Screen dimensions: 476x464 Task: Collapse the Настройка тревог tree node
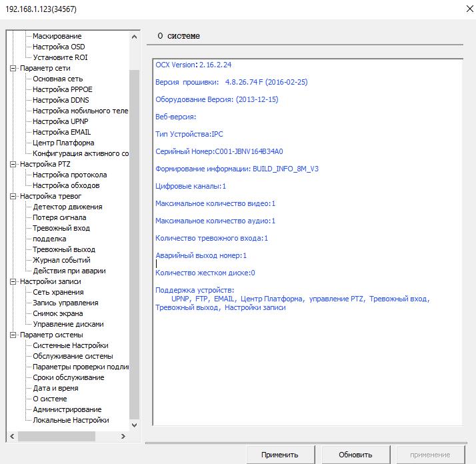pos(13,196)
